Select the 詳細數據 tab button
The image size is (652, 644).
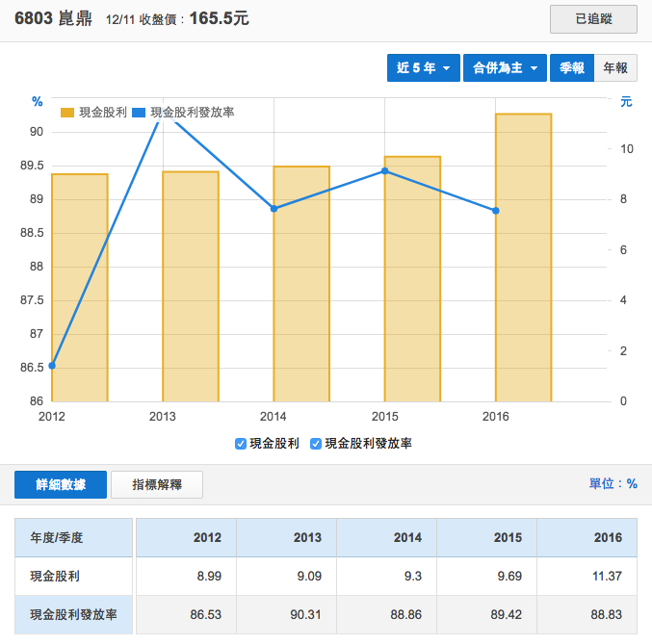[x=60, y=484]
